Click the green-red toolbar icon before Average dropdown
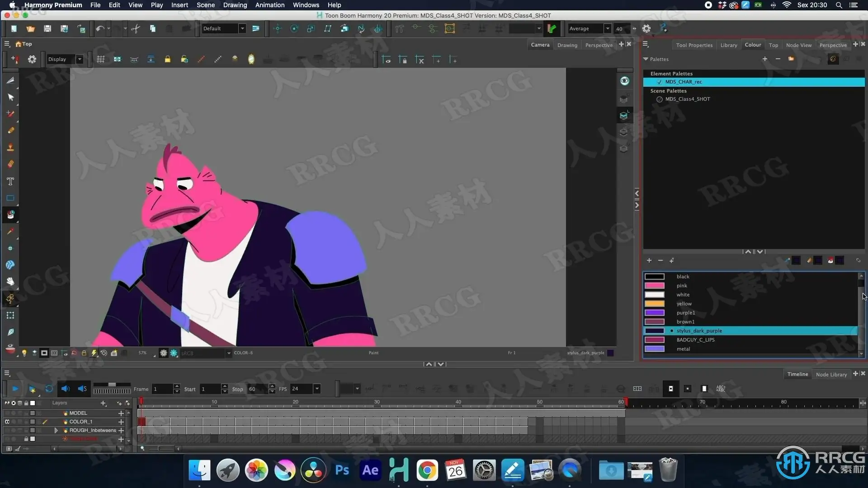 pos(552,28)
